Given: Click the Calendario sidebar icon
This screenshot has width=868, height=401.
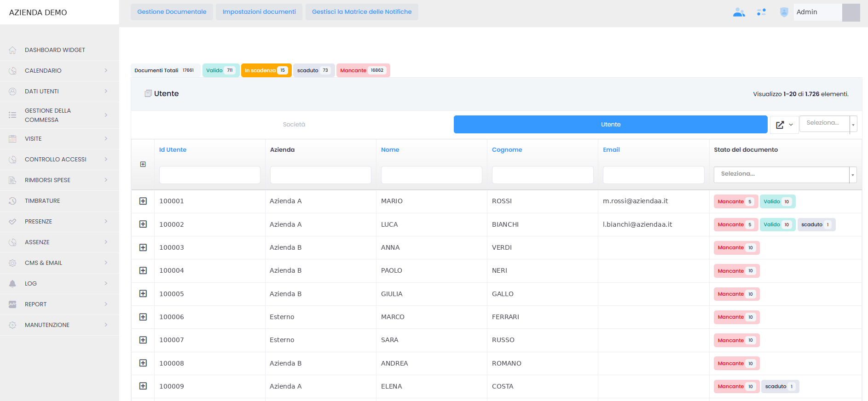Looking at the screenshot, I should [12, 71].
